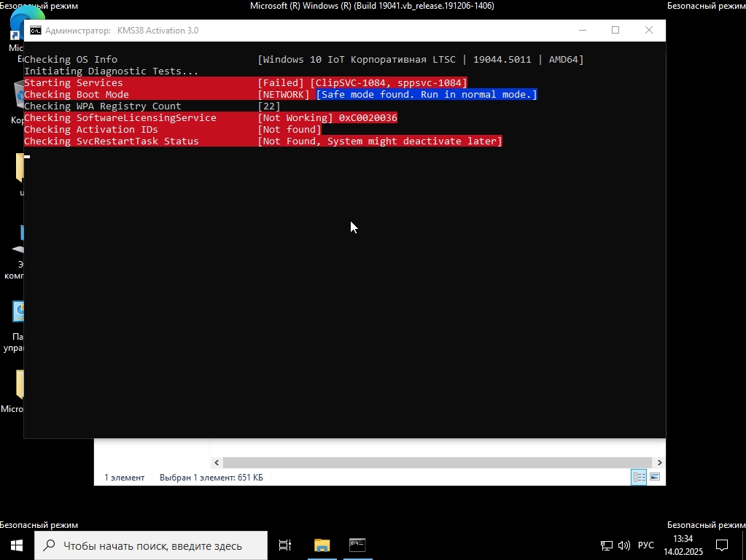This screenshot has width=746, height=560.
Task: Click the '[Failed] [ClipSVC-1084, sppsvc-1084]' result
Action: (x=362, y=83)
